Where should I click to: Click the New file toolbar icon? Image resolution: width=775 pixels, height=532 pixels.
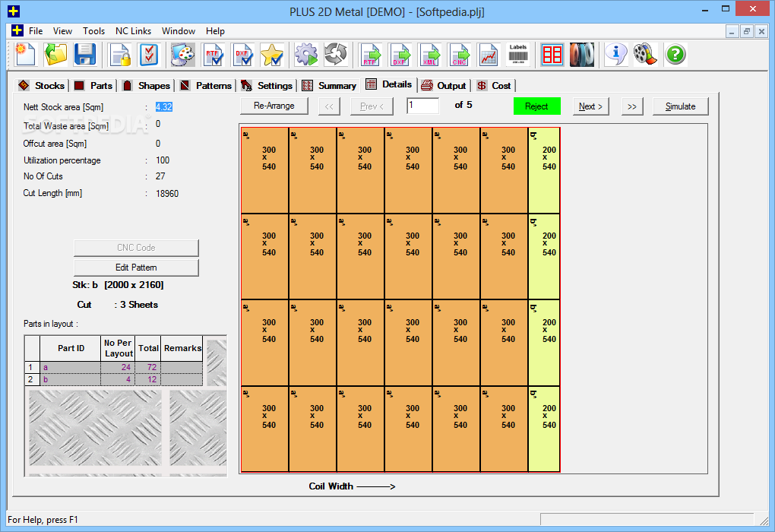click(25, 55)
